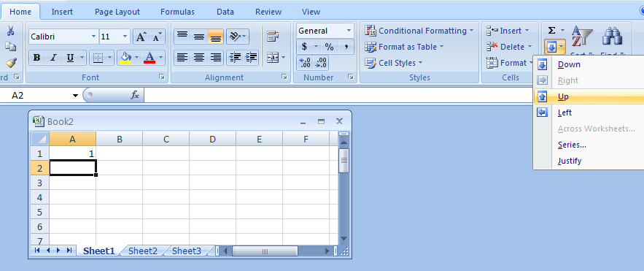Switch to the Page Layout tab
Viewport: 644px width, 271px height.
pyautogui.click(x=117, y=12)
